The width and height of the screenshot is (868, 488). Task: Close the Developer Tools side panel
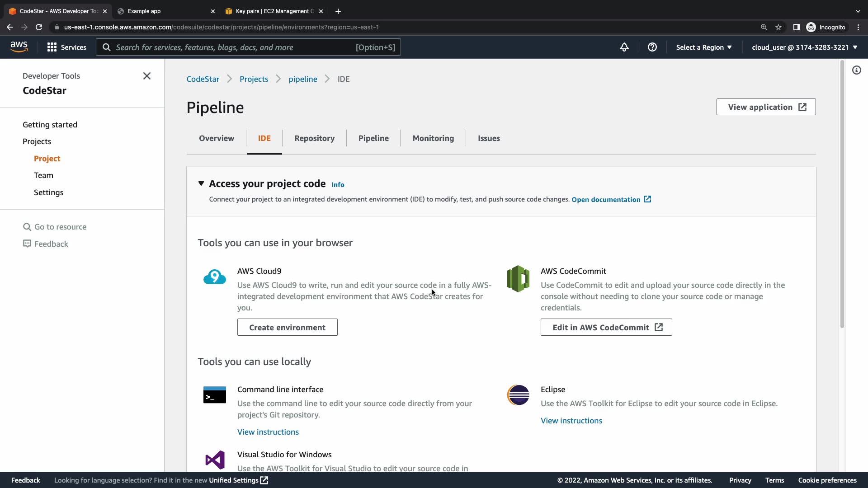point(146,76)
